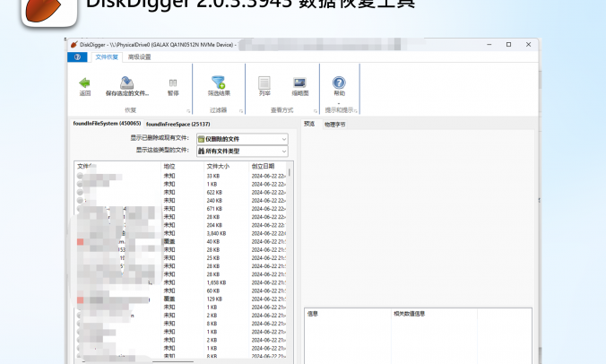Screen dimensions: 606x364
Task: Click the red file icon in the 40 KB row
Action: coord(80,242)
